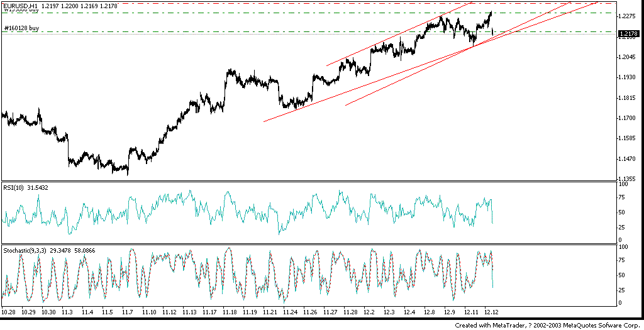This screenshot has height=330, width=644.
Task: Click the RSI panel 50 scale label
Action: click(x=623, y=212)
